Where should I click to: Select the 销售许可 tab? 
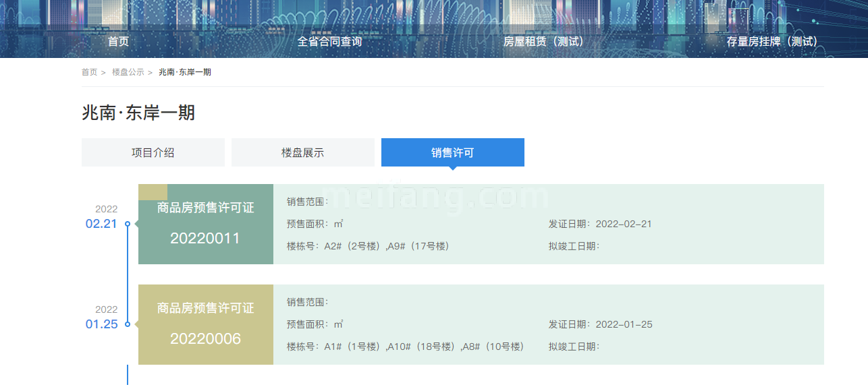(x=452, y=152)
